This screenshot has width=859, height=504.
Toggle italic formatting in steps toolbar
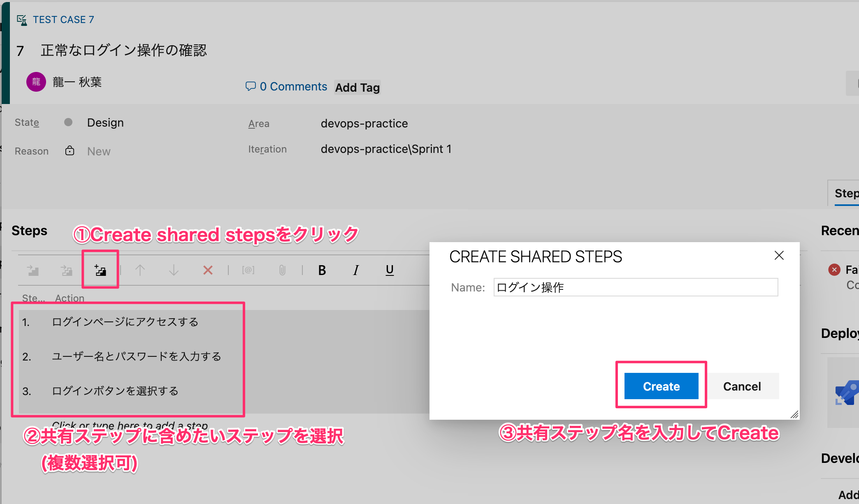(356, 270)
